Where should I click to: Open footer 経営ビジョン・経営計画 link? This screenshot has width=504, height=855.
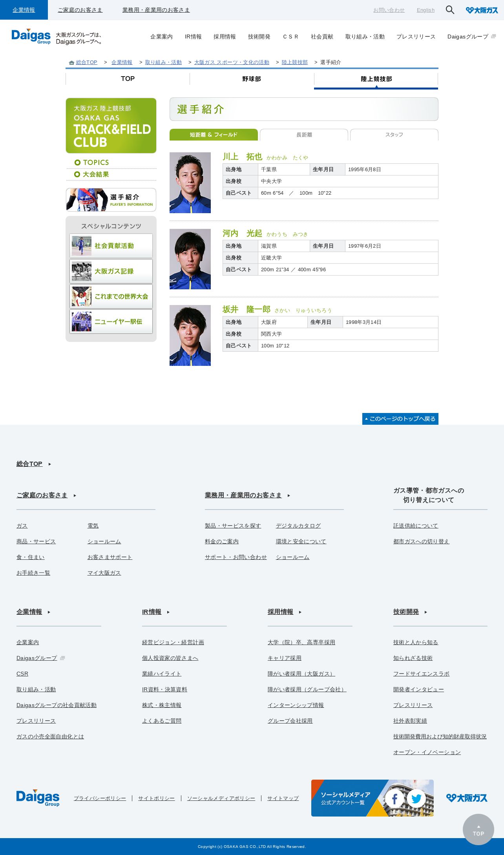tap(173, 643)
